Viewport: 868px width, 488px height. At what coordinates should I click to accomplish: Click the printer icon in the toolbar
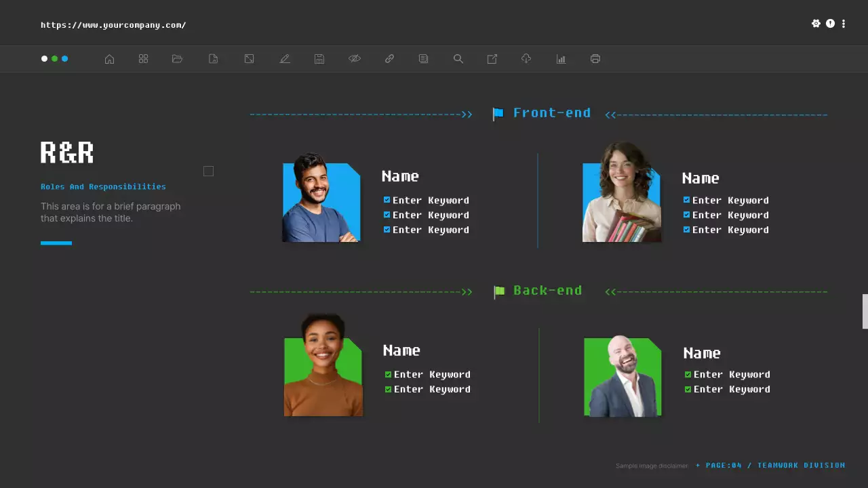pos(595,59)
